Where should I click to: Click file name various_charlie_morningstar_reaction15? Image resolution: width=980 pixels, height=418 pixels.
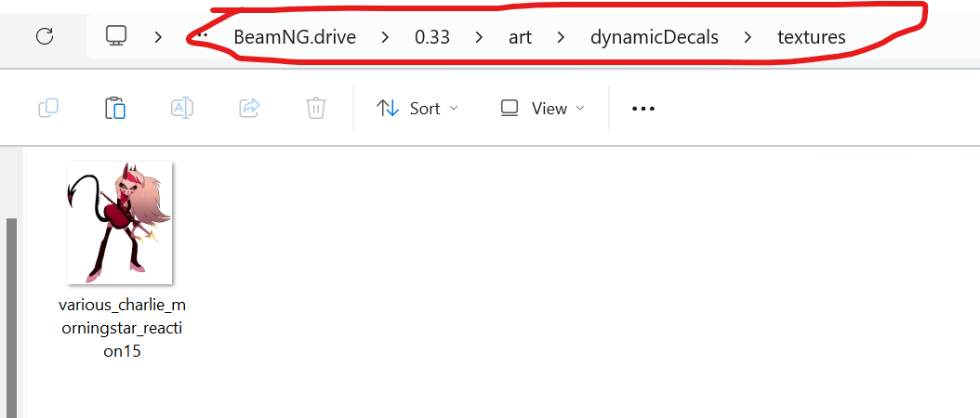click(122, 328)
